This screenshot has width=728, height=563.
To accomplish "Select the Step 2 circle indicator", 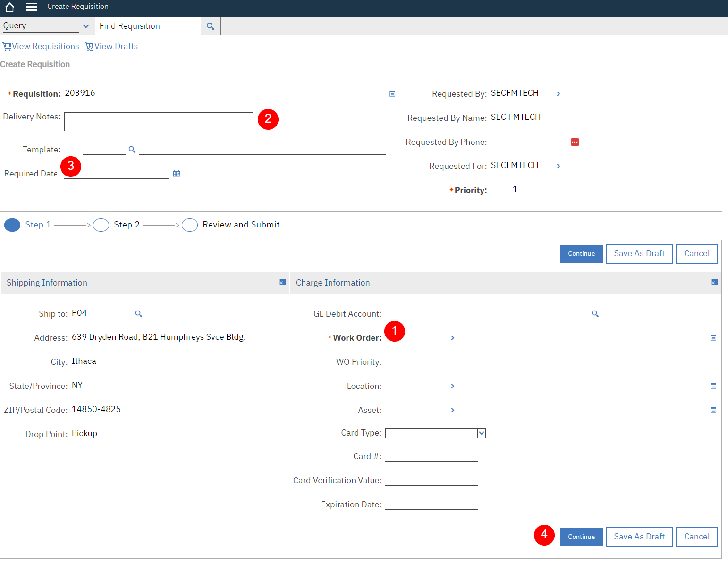I will coord(101,225).
